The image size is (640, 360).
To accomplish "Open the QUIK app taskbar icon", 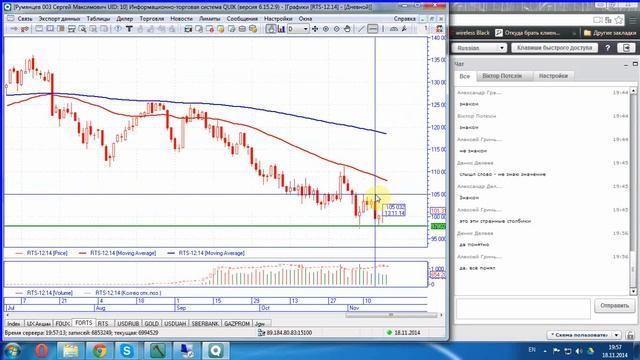I will point(215,351).
